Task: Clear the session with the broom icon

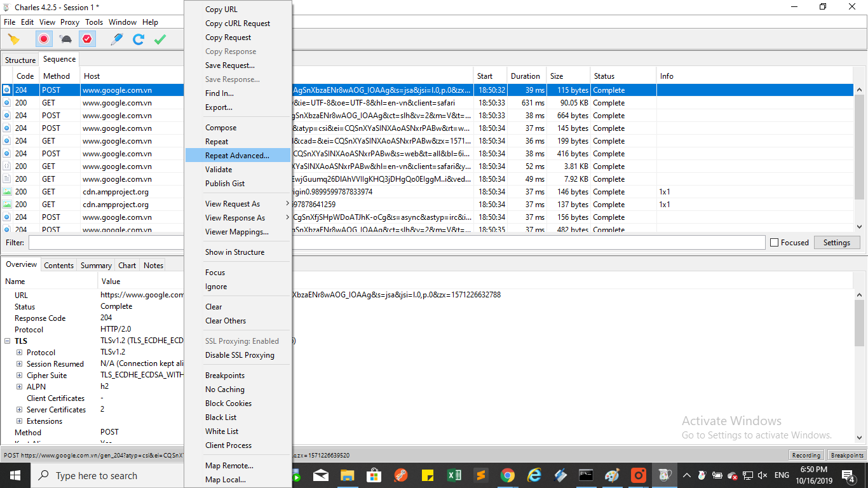Action: coord(14,39)
